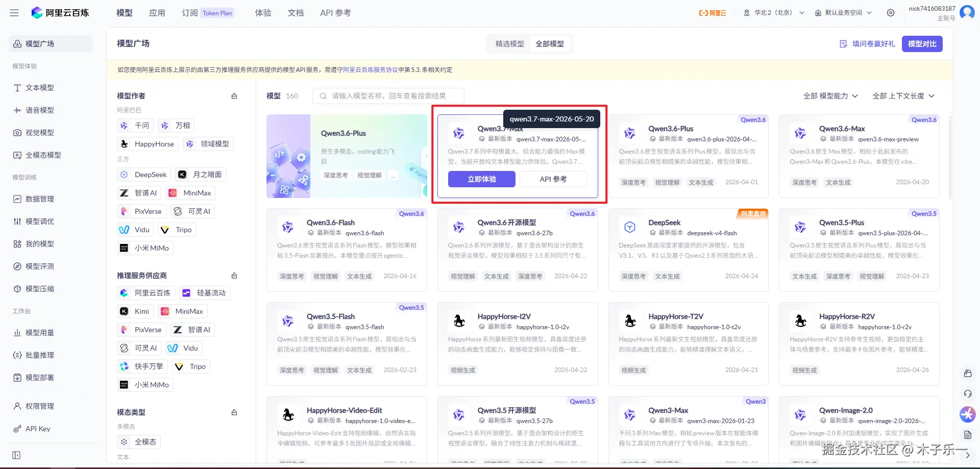Switch to the 体验 top tab
Viewport: 980px width, 469px height.
click(x=263, y=13)
